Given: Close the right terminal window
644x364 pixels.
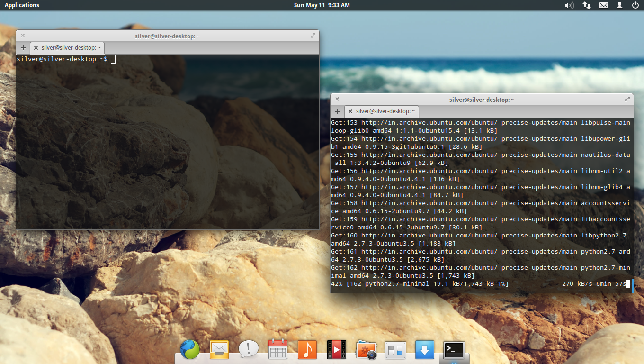Looking at the screenshot, I should pyautogui.click(x=337, y=99).
